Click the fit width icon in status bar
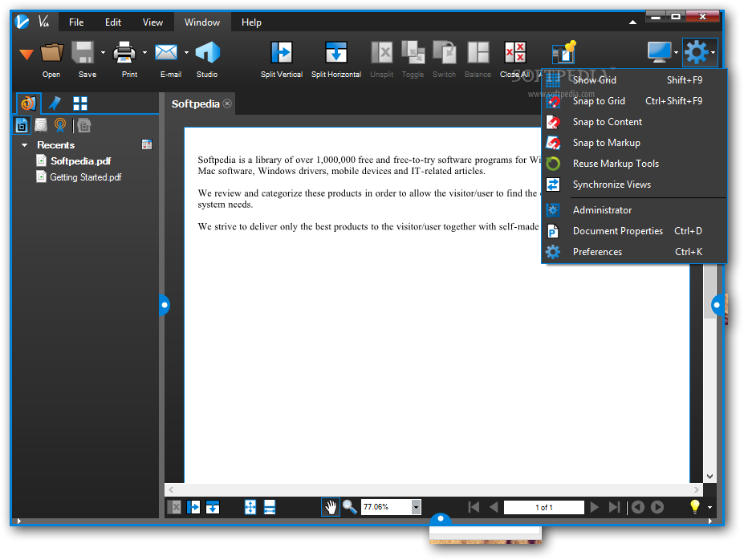The height and width of the screenshot is (560, 744). 270,507
